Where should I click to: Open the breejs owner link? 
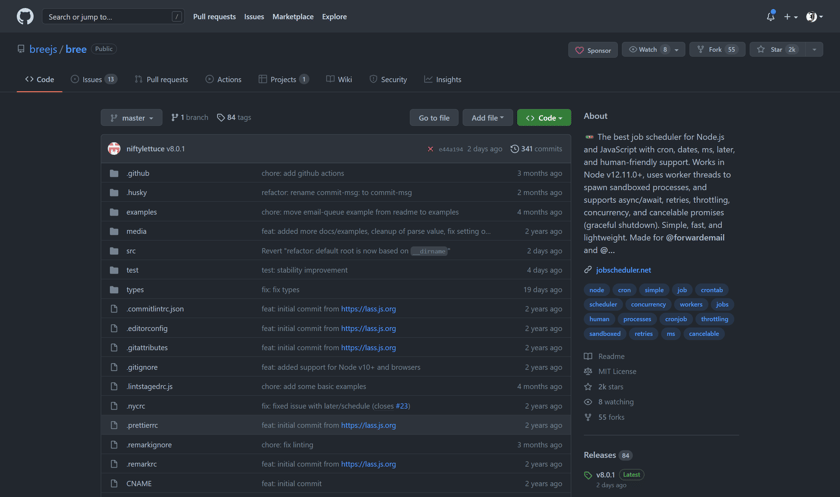pyautogui.click(x=43, y=49)
